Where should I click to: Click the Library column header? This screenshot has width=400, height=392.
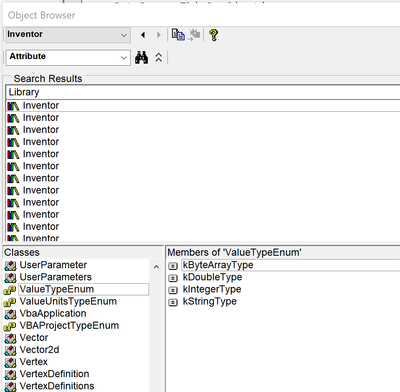[203, 92]
